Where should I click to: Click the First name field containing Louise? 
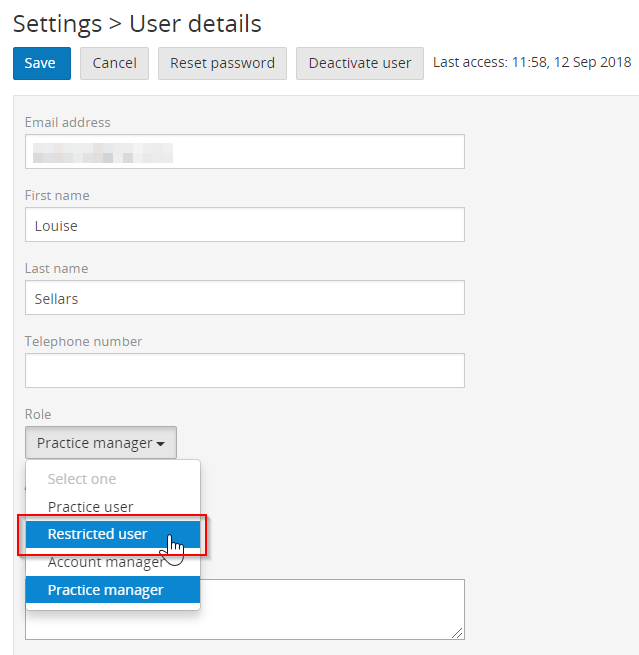click(x=245, y=225)
